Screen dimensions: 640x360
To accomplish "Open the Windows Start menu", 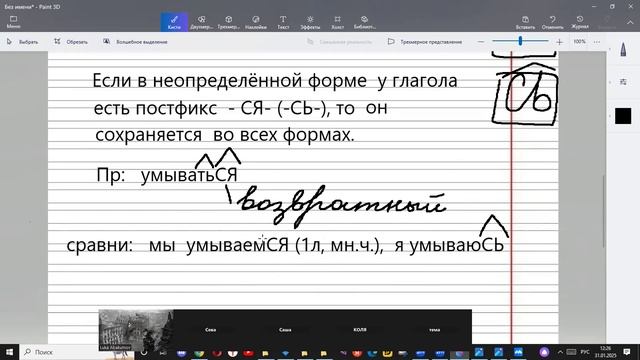I will [9, 352].
